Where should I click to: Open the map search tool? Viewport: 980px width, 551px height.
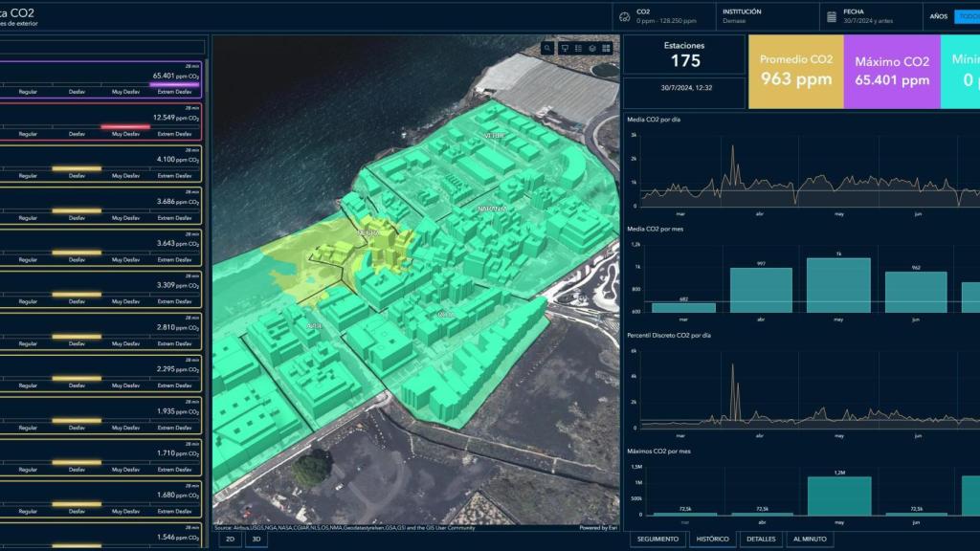pos(547,47)
